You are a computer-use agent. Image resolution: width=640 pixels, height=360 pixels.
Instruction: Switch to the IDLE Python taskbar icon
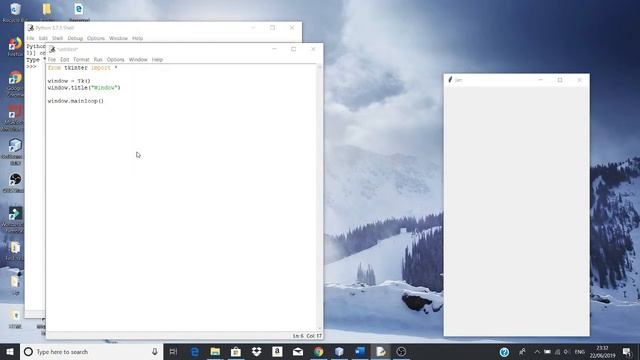(380, 351)
